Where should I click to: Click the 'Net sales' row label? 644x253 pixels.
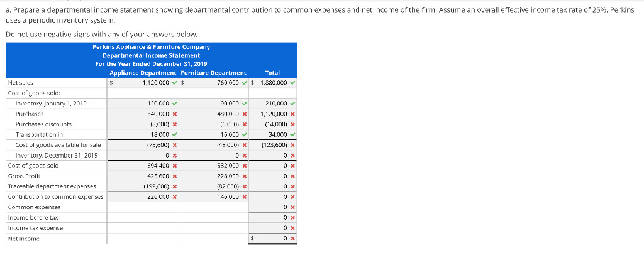point(21,83)
